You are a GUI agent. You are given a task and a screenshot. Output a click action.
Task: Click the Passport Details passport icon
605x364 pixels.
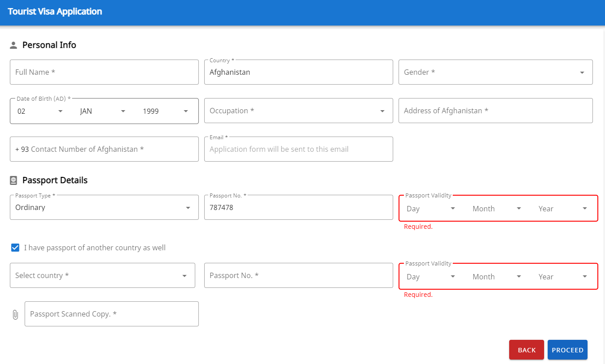13,180
